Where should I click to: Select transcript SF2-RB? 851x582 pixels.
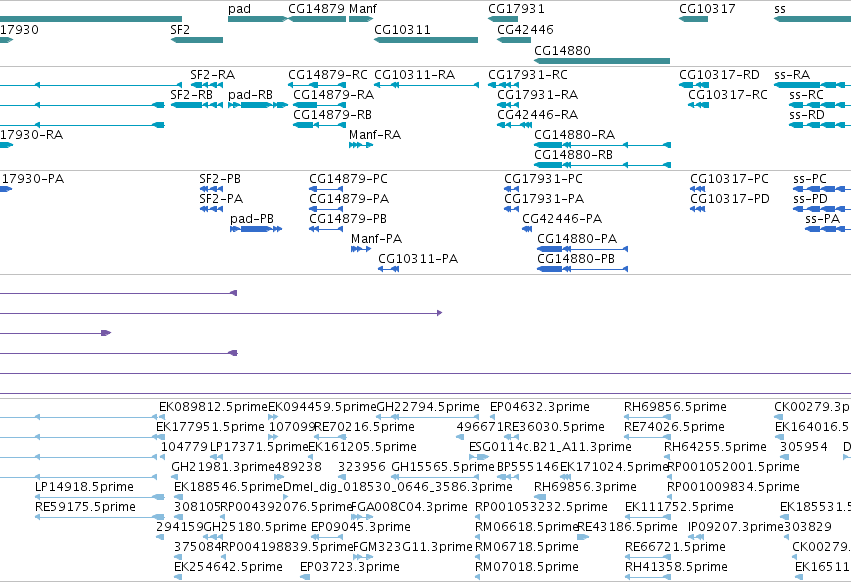coord(196,105)
